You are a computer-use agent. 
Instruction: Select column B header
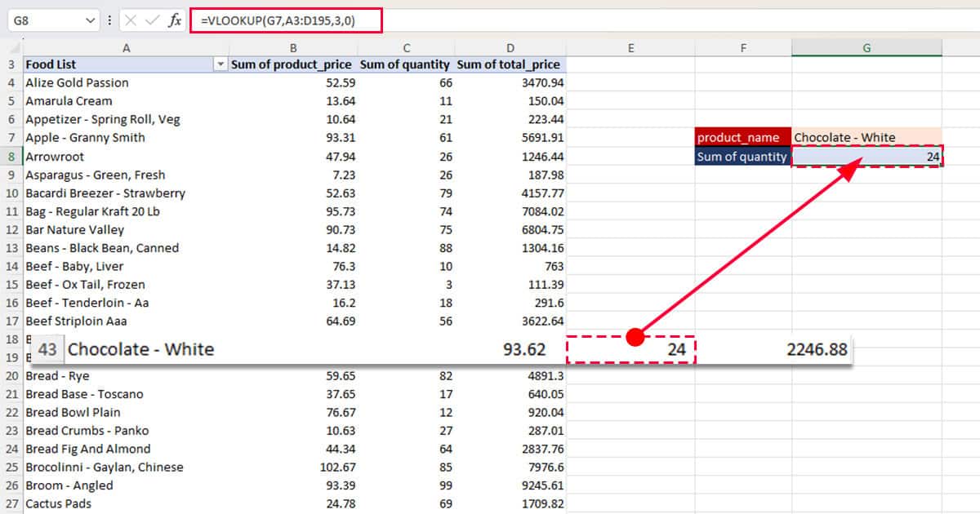pyautogui.click(x=292, y=47)
